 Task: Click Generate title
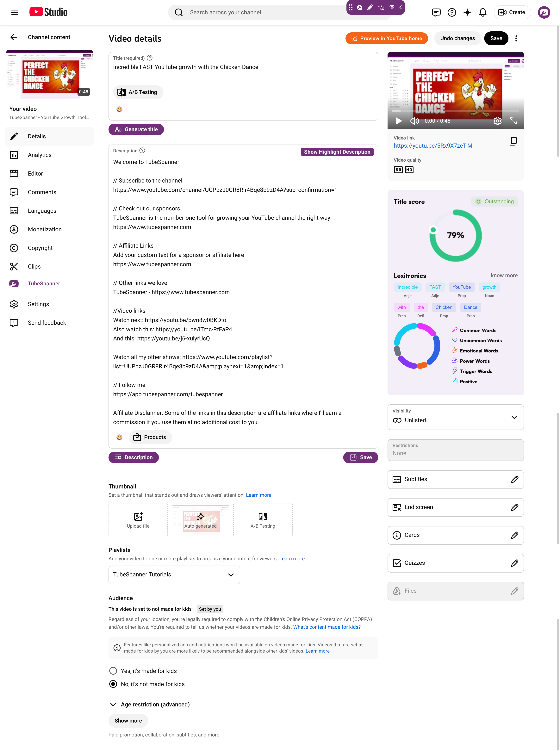[136, 129]
